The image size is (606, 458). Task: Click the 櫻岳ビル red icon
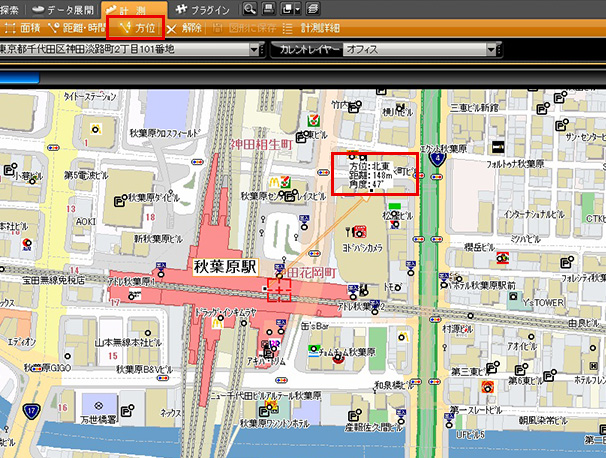502,257
